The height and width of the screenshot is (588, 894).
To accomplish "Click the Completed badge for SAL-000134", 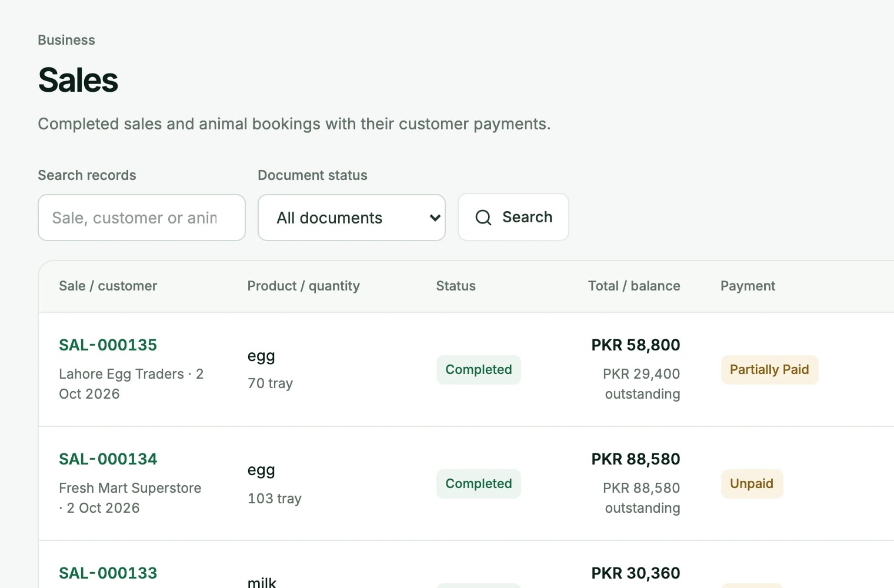I will coord(479,484).
